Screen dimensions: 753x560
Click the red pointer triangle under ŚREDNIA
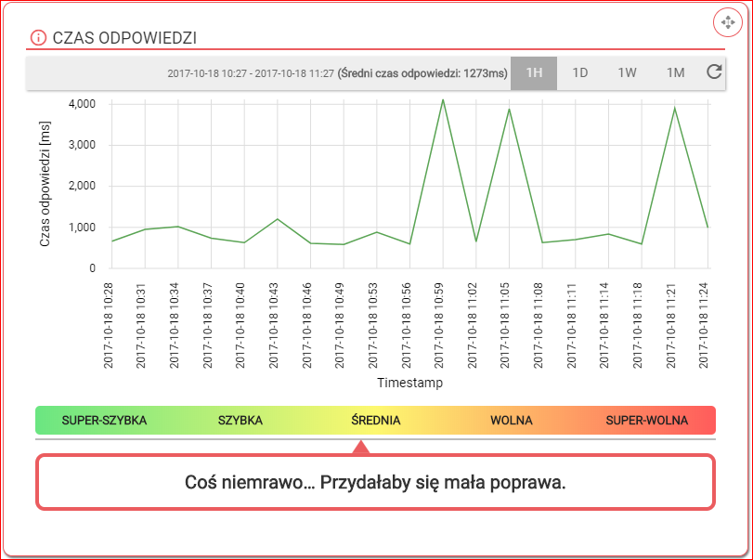362,448
